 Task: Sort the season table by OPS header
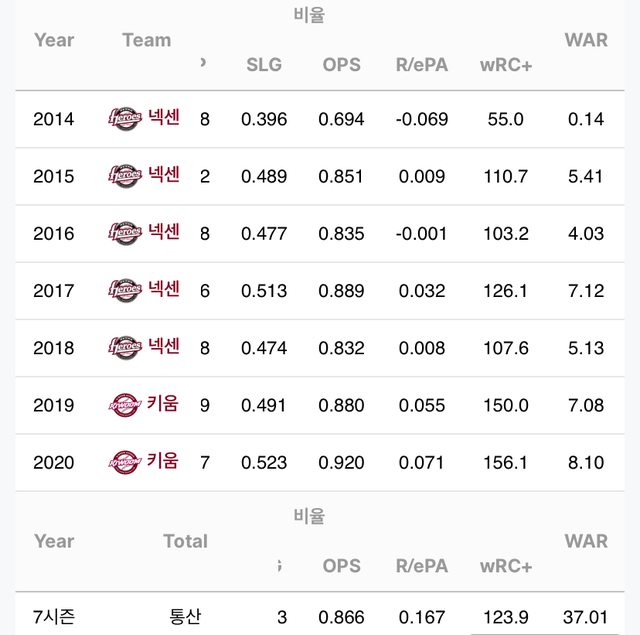(342, 65)
